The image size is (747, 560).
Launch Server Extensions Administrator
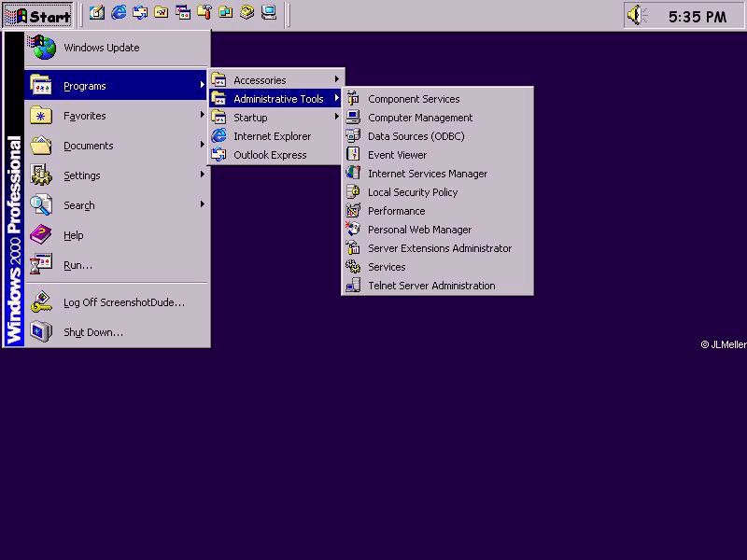click(437, 248)
